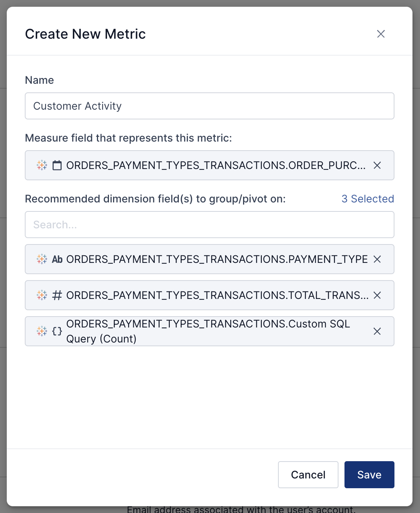Image resolution: width=420 pixels, height=513 pixels.
Task: Click the Ab string-type icon on PAYMENT_TYPE
Action: click(x=57, y=259)
